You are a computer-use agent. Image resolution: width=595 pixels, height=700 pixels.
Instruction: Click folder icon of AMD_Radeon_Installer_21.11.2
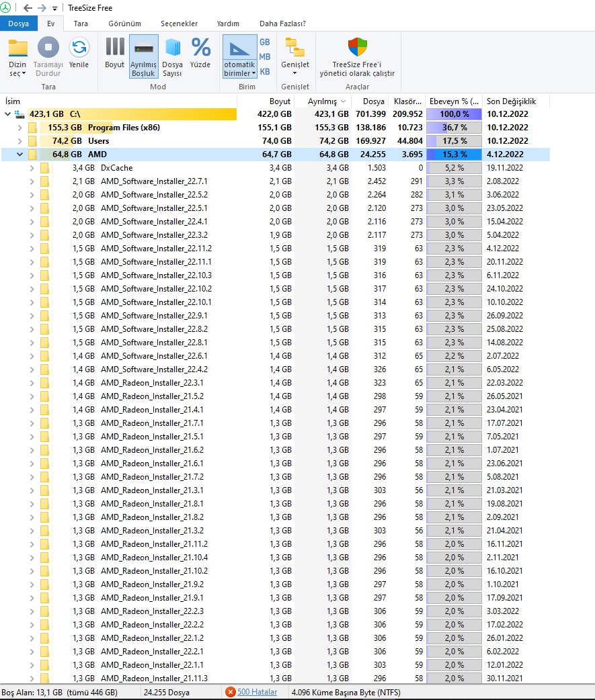click(x=44, y=543)
